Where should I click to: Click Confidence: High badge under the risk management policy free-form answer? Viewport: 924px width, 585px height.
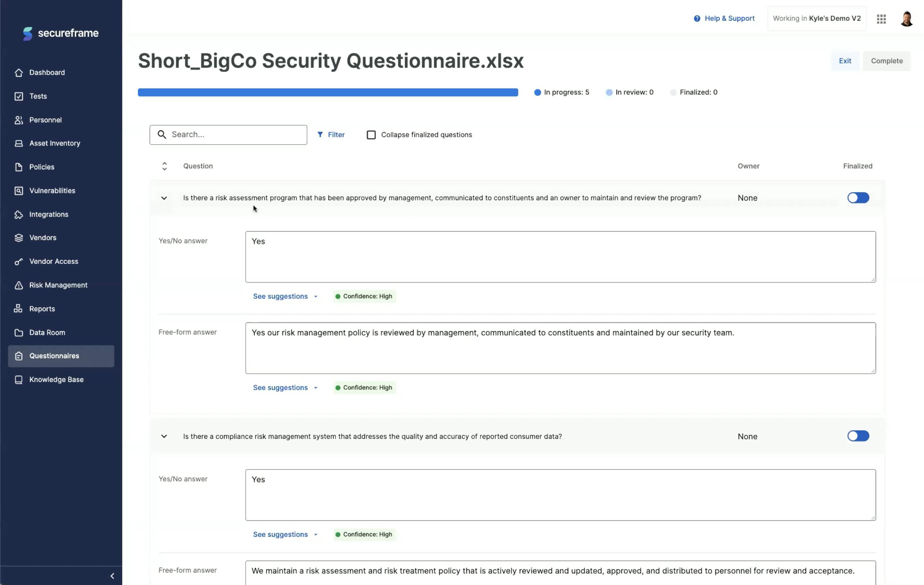tap(365, 388)
